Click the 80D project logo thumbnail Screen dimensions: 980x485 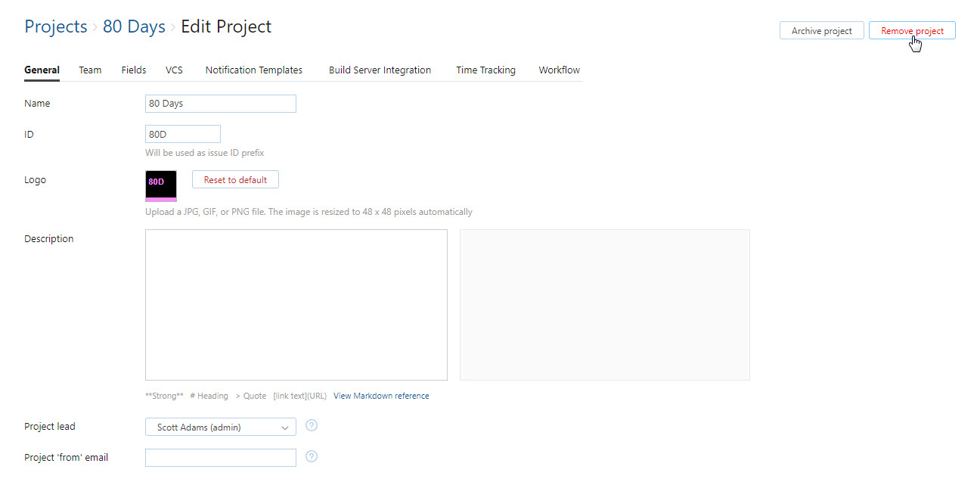161,185
